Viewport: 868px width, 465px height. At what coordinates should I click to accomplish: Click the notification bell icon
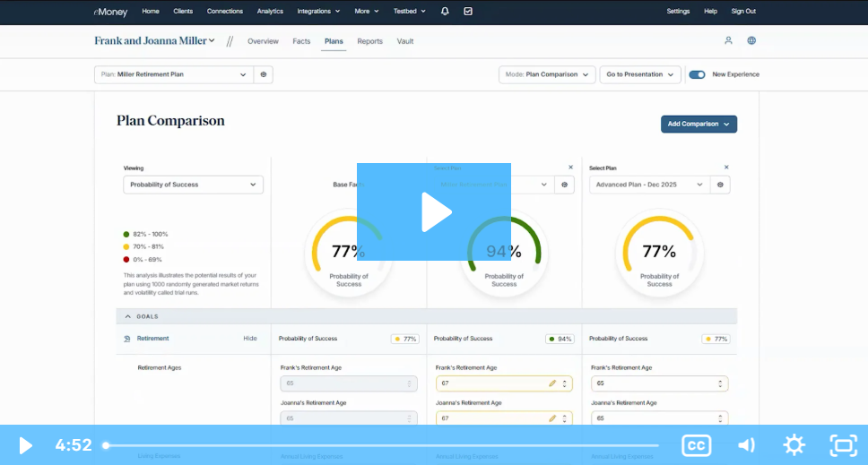click(x=446, y=12)
